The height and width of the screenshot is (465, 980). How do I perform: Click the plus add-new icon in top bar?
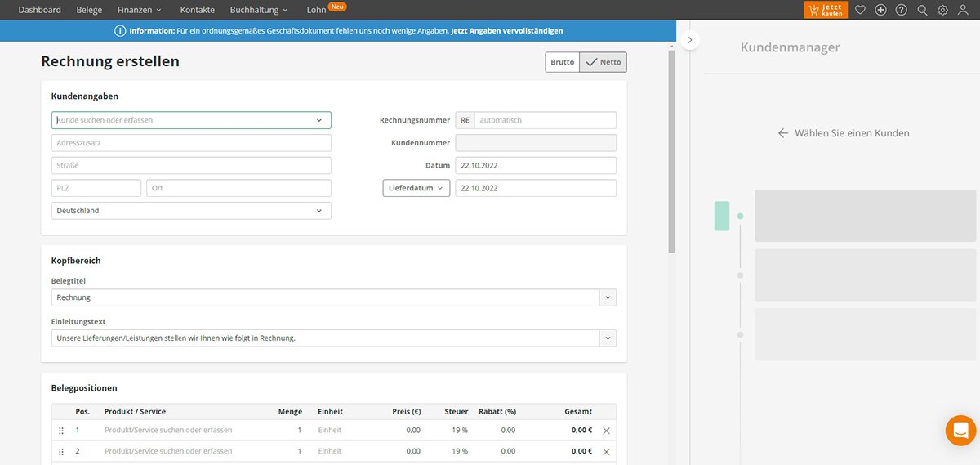880,10
